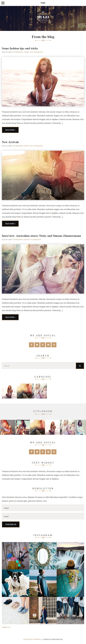Click the magnifier search submit button
This screenshot has height=644, width=86.
tap(80, 366)
